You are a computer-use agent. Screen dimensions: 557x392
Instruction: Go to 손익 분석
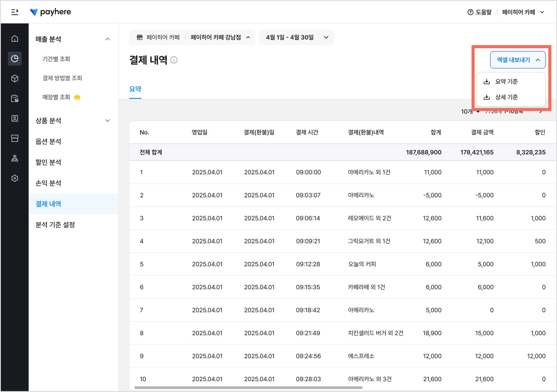[x=48, y=183]
